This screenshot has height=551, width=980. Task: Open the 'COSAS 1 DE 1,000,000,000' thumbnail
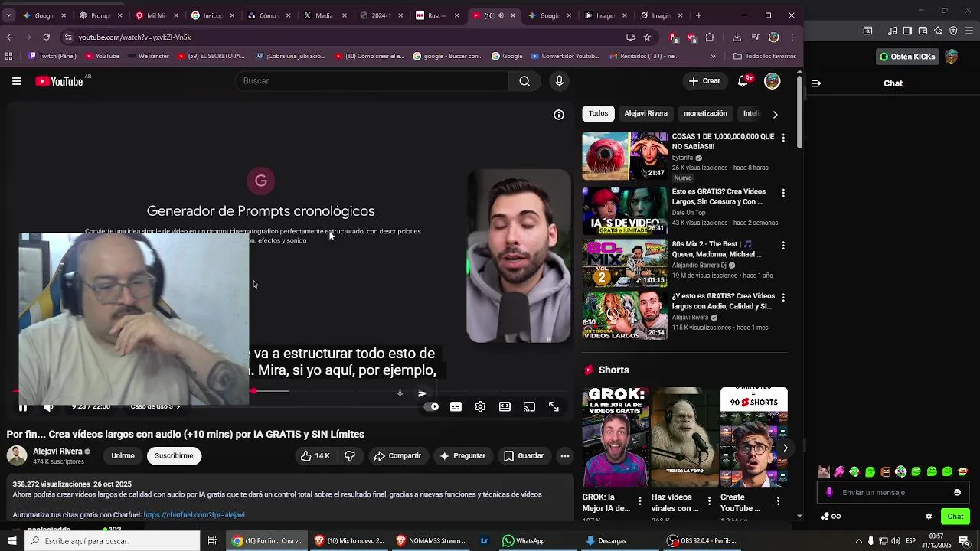click(x=625, y=155)
